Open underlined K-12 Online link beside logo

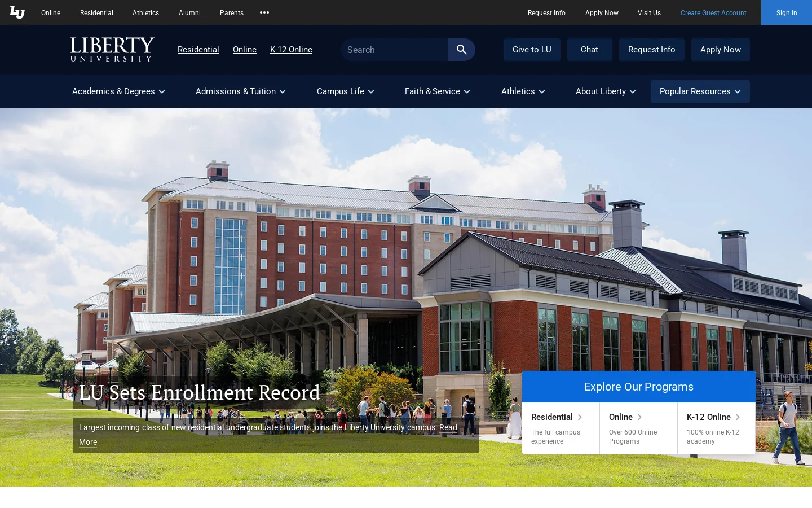point(291,50)
